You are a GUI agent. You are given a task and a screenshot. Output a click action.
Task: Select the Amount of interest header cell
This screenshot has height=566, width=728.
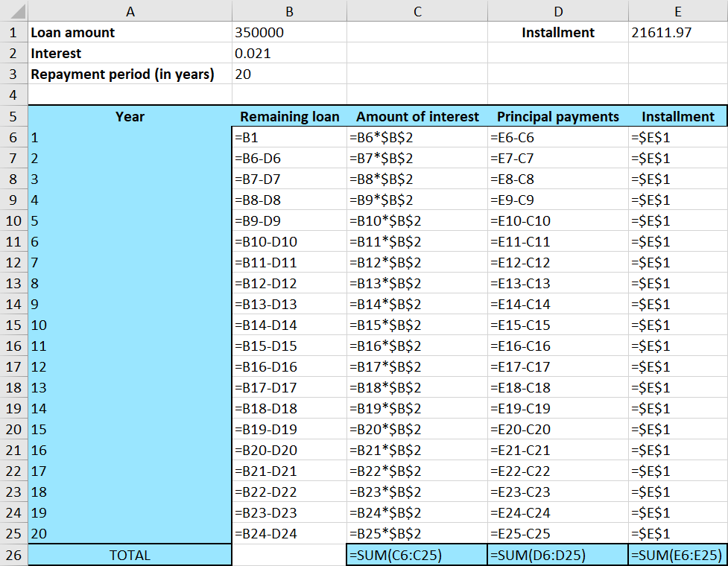tap(417, 116)
